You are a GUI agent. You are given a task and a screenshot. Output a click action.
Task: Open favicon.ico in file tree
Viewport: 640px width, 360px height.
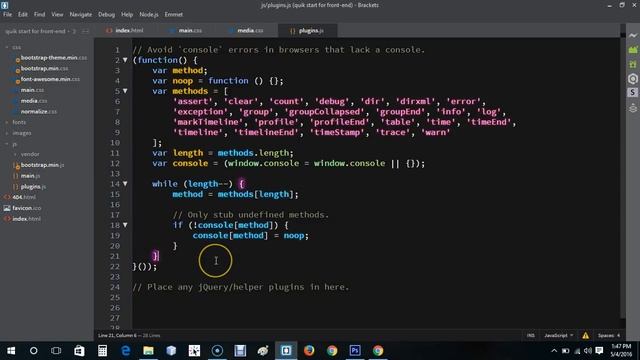27,208
